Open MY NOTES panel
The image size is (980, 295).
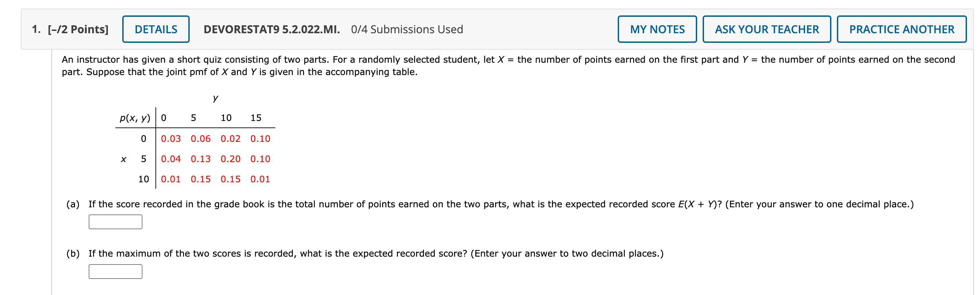[658, 29]
